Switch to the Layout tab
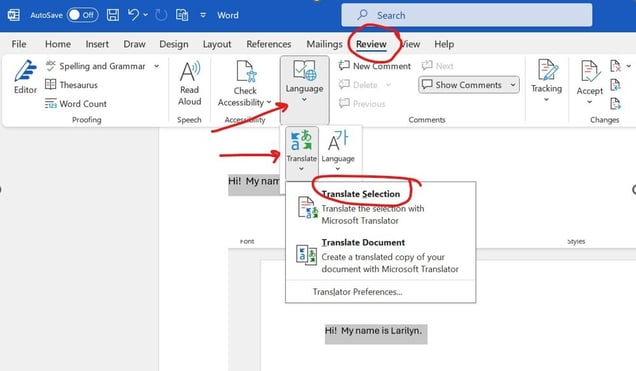The width and height of the screenshot is (636, 371). coord(217,44)
